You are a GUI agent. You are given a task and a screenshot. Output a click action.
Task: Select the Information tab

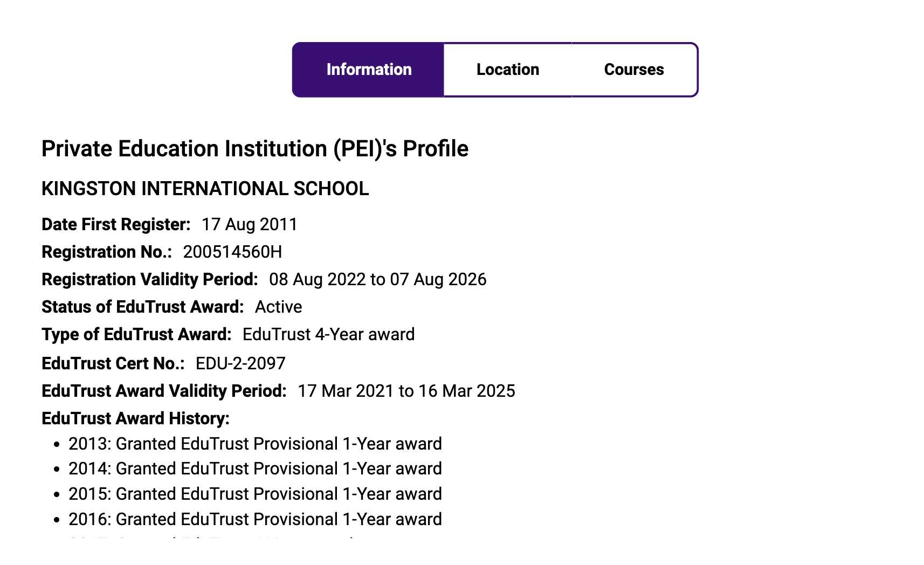point(369,70)
